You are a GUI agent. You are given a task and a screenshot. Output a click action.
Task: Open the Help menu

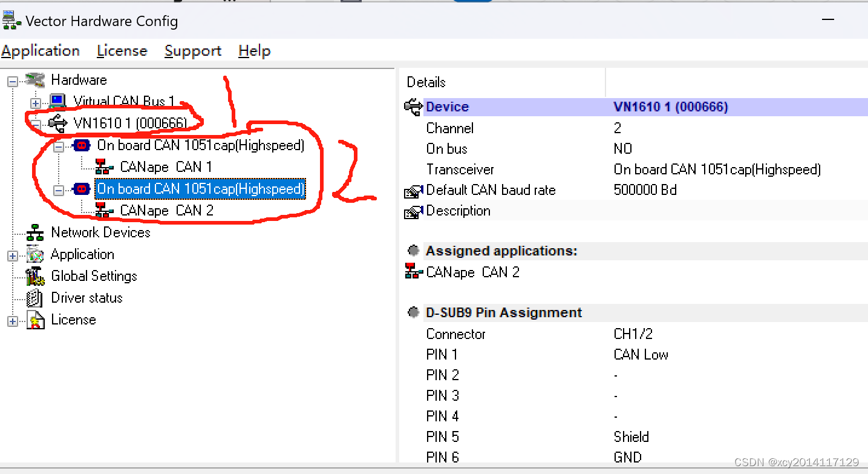254,51
